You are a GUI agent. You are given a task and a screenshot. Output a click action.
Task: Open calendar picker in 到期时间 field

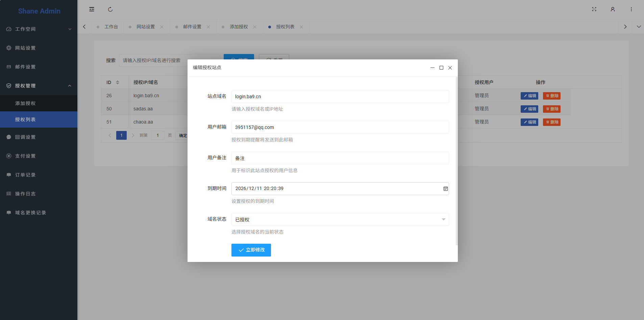(445, 189)
